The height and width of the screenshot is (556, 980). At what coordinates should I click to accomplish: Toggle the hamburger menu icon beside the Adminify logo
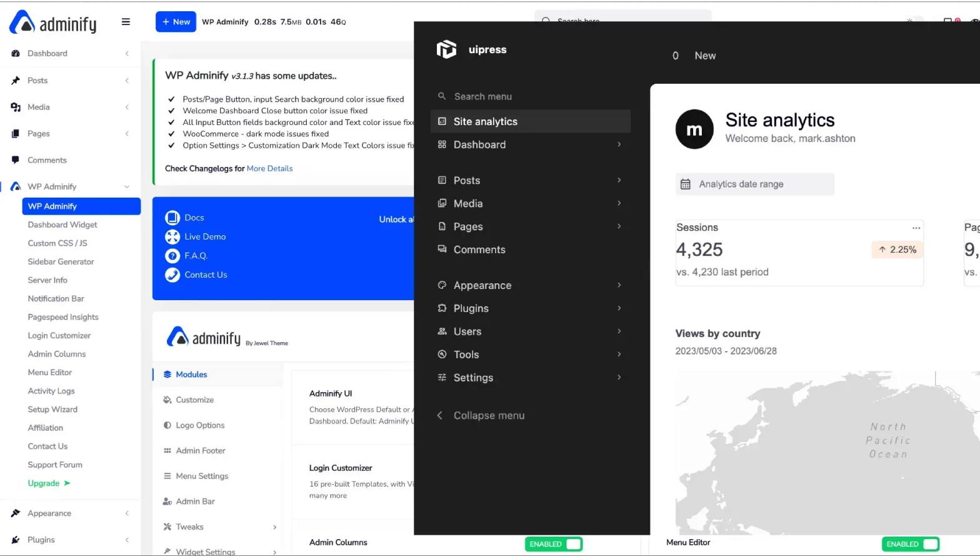coord(126,22)
